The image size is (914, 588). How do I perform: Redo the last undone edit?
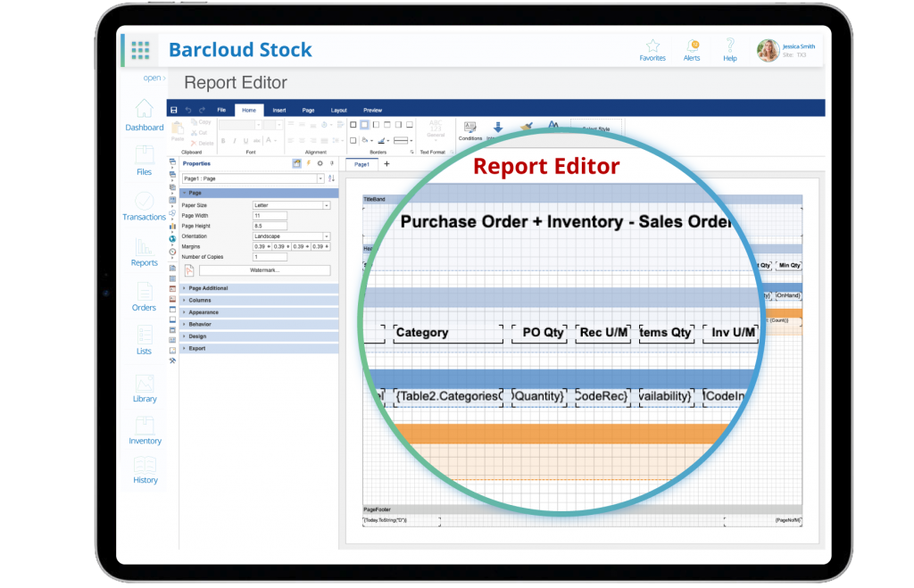pos(203,110)
